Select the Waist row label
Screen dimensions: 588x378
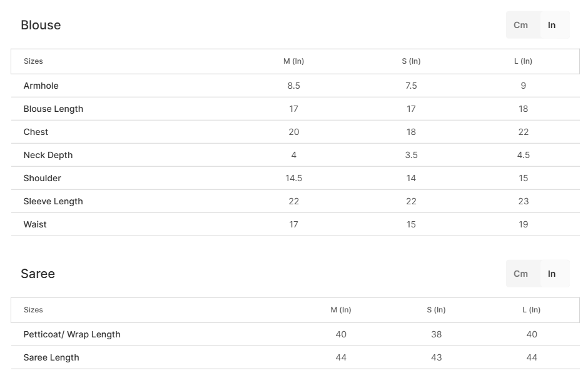[35, 224]
